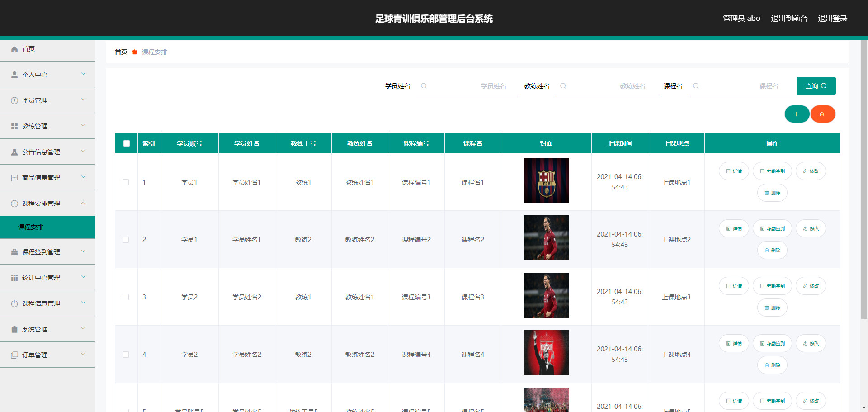Open 详情 for row 2 (课程名2)
Image resolution: width=868 pixels, height=412 pixels.
tap(734, 228)
